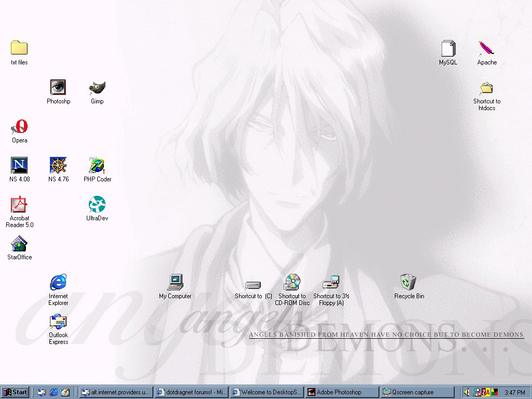Open the Start menu
Screen dimensions: 532x399
pos(15,392)
